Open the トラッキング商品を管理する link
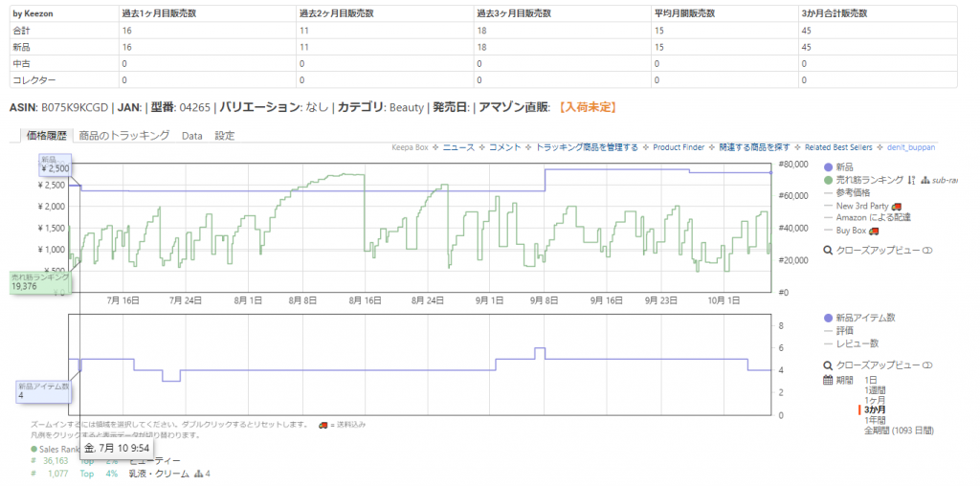 coord(587,147)
